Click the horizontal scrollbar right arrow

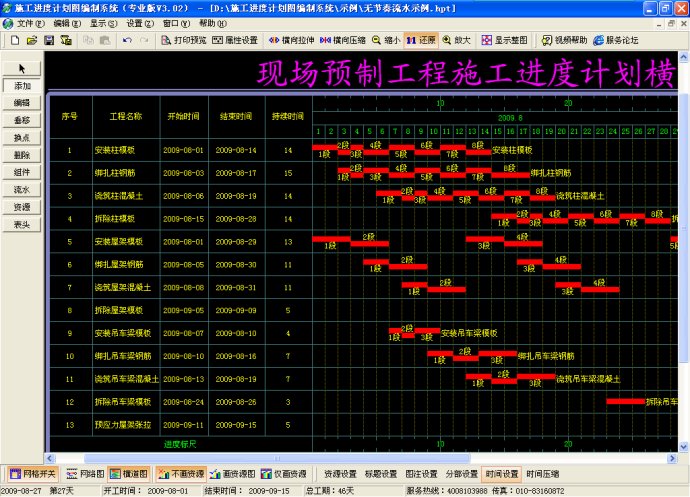tap(672, 458)
